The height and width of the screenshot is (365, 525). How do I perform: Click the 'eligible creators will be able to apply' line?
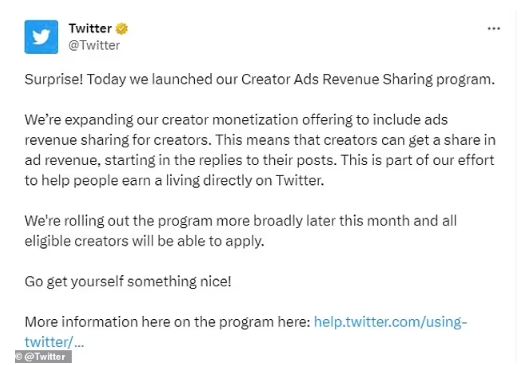click(x=144, y=241)
